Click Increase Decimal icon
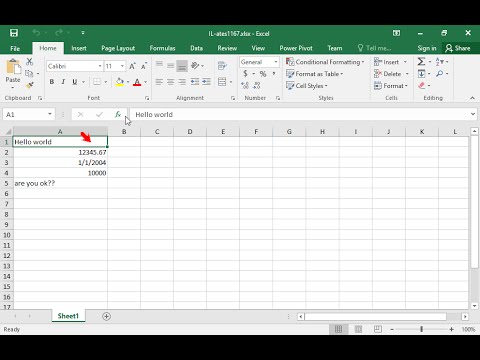The width and height of the screenshot is (480, 360). pos(245,86)
